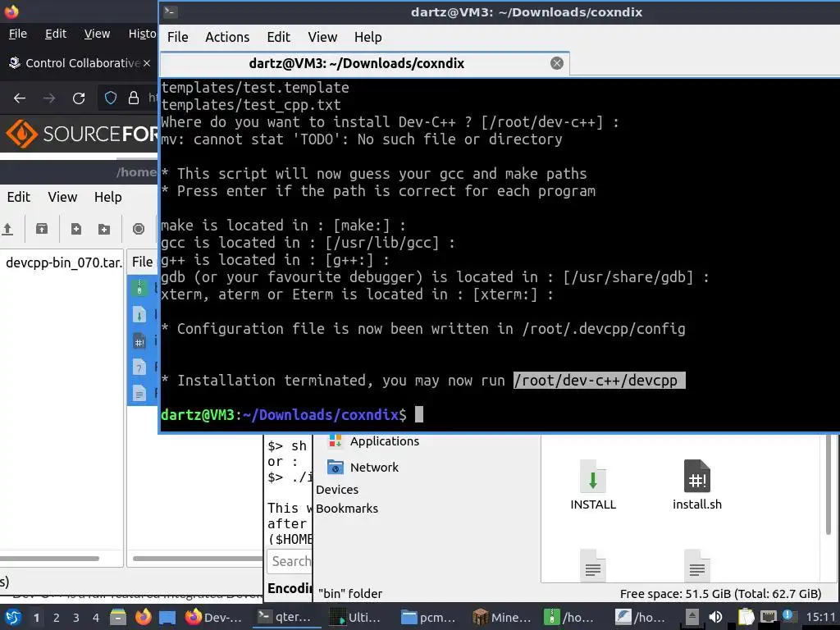The width and height of the screenshot is (840, 630).
Task: Switch to workspace 4
Action: tap(96, 618)
